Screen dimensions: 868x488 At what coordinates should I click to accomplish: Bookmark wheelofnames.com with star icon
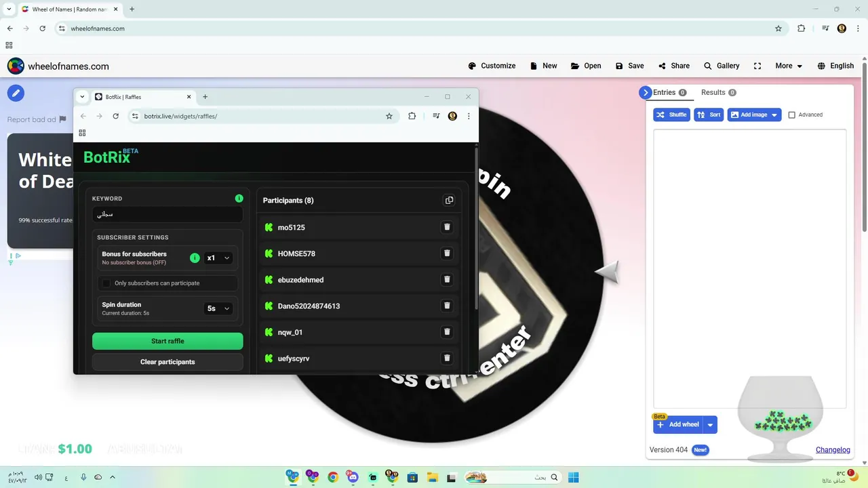point(778,28)
